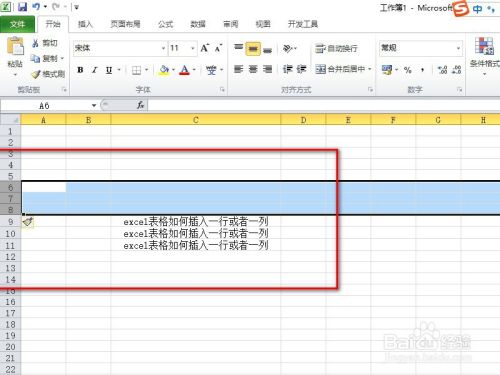Click the Insert Function fx icon
The width and height of the screenshot is (500, 375).
140,105
